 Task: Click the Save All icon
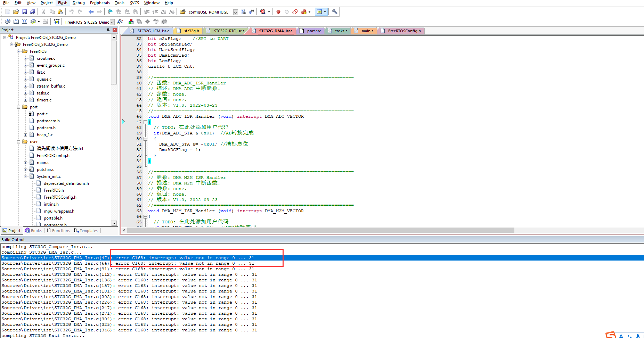pos(33,12)
